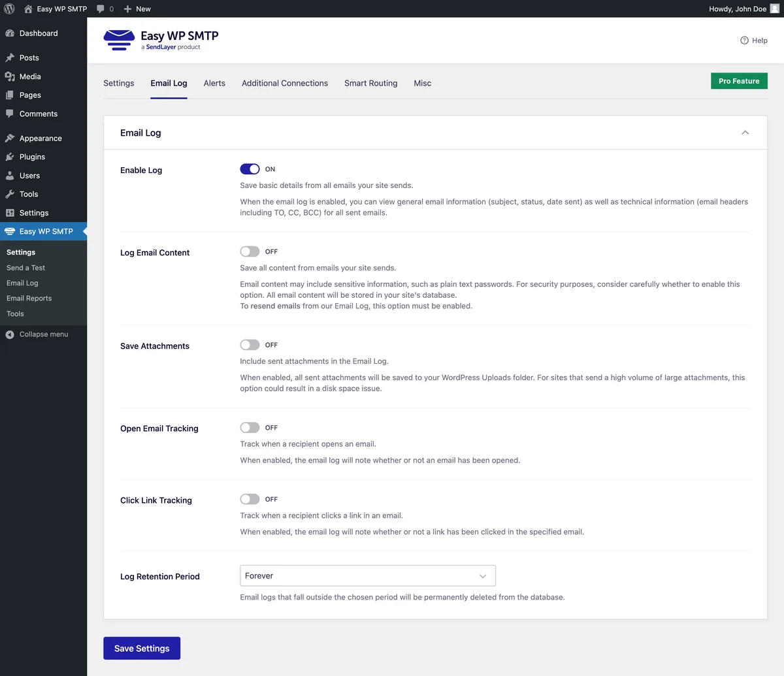784x676 pixels.
Task: Click the Pages icon in sidebar
Action: 10,95
